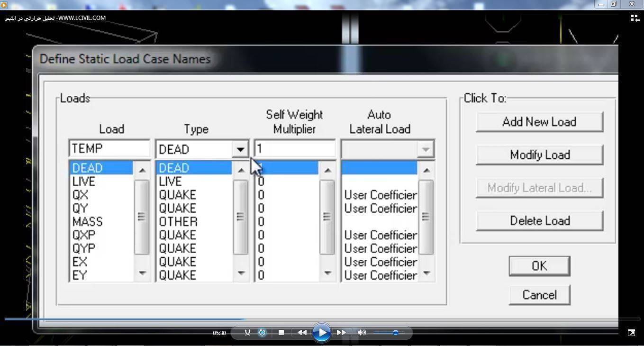Click the Self Weight Multiplier input field
The image size is (644, 346).
point(294,149)
